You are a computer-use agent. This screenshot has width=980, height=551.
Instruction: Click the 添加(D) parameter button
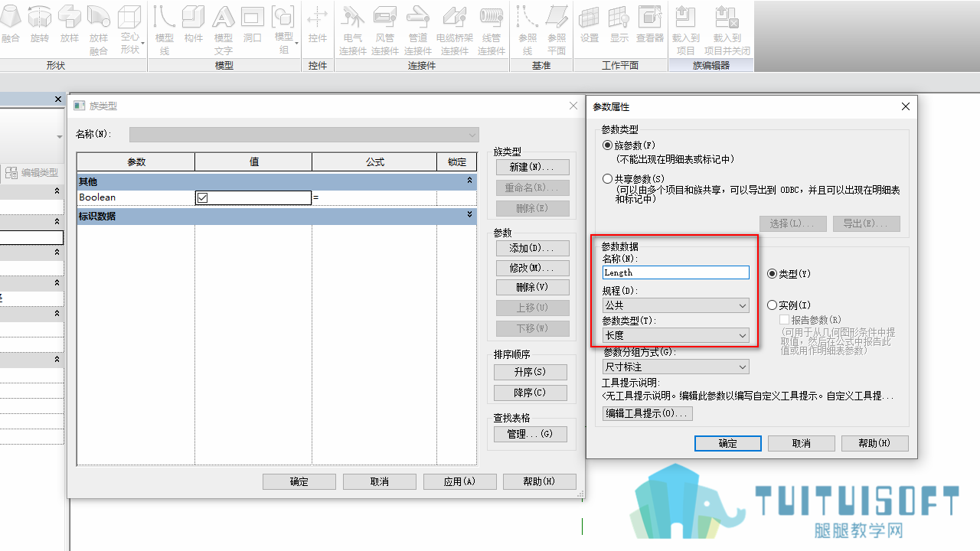click(x=532, y=248)
